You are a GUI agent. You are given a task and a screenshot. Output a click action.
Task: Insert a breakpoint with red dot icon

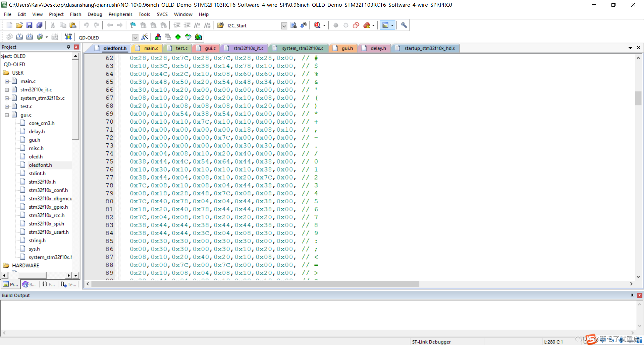(x=336, y=25)
